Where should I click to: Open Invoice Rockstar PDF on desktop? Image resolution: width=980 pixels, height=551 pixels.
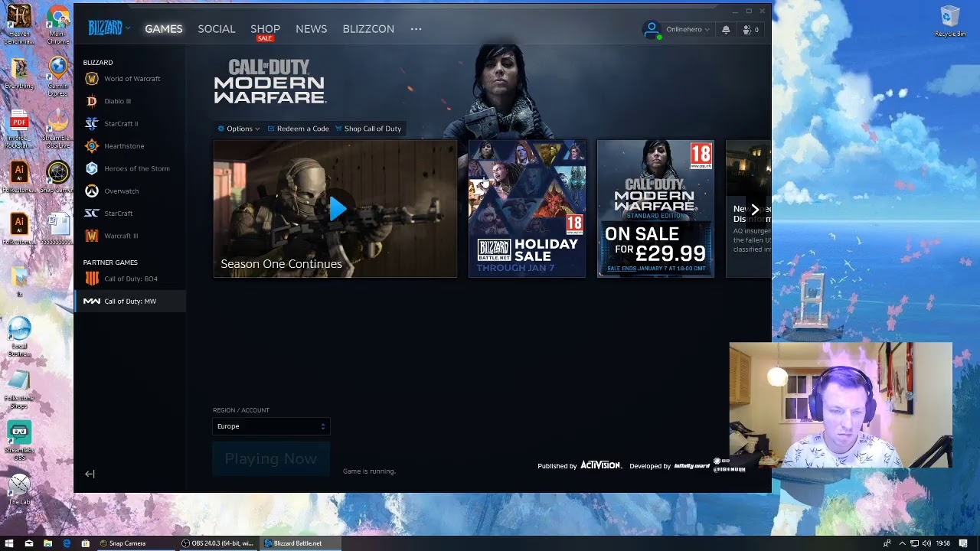pos(19,129)
